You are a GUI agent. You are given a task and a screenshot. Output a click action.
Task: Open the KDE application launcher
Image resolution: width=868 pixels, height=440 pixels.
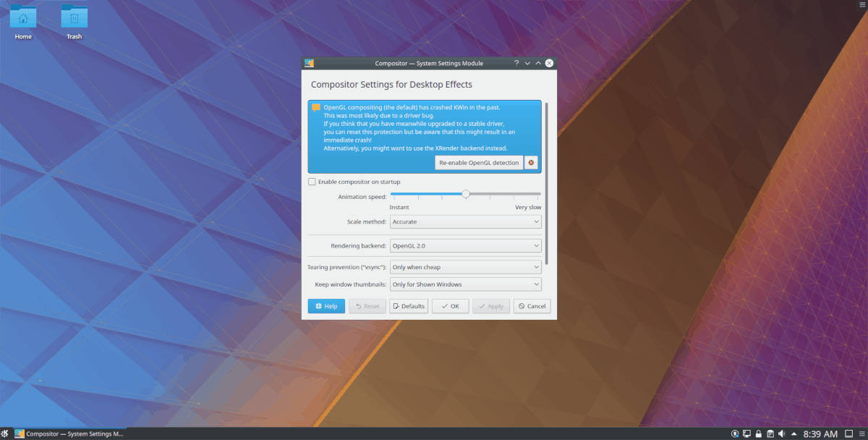pyautogui.click(x=6, y=434)
